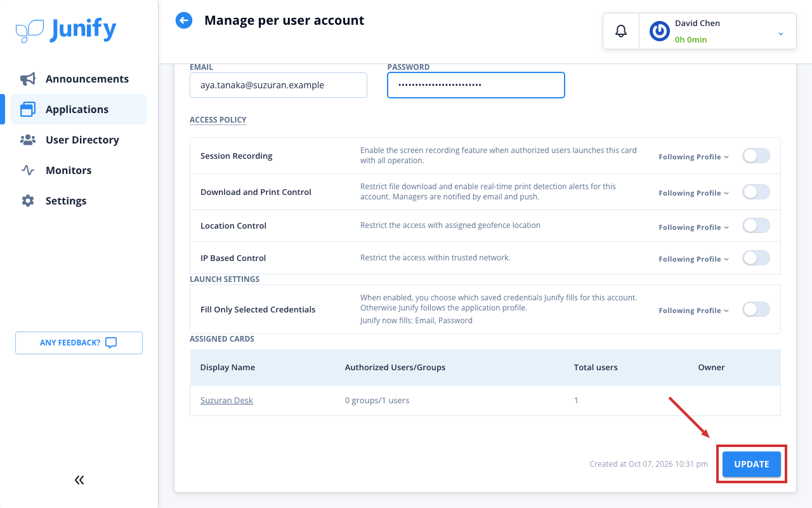This screenshot has width=812, height=508.
Task: Open Following Profile dropdown for IP Based Control
Action: click(693, 259)
